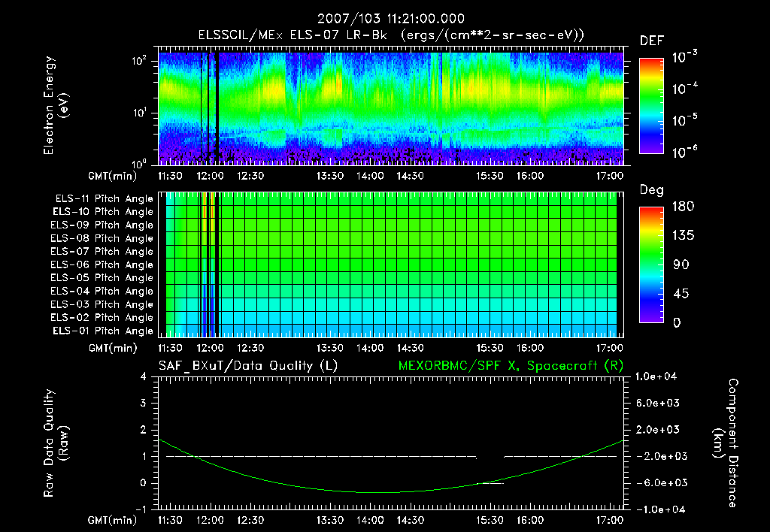Select the ELS-01 Pitch Angle row label
Screen dimensions: 770x532
104,331
